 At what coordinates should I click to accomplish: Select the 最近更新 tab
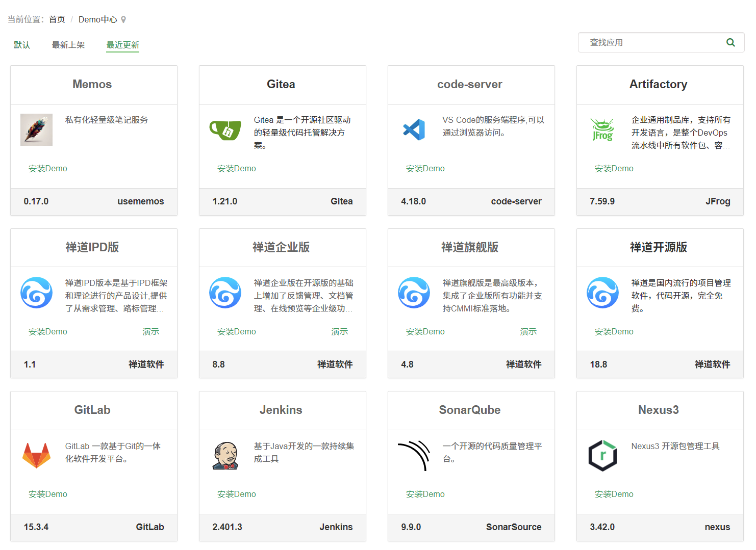[x=122, y=45]
